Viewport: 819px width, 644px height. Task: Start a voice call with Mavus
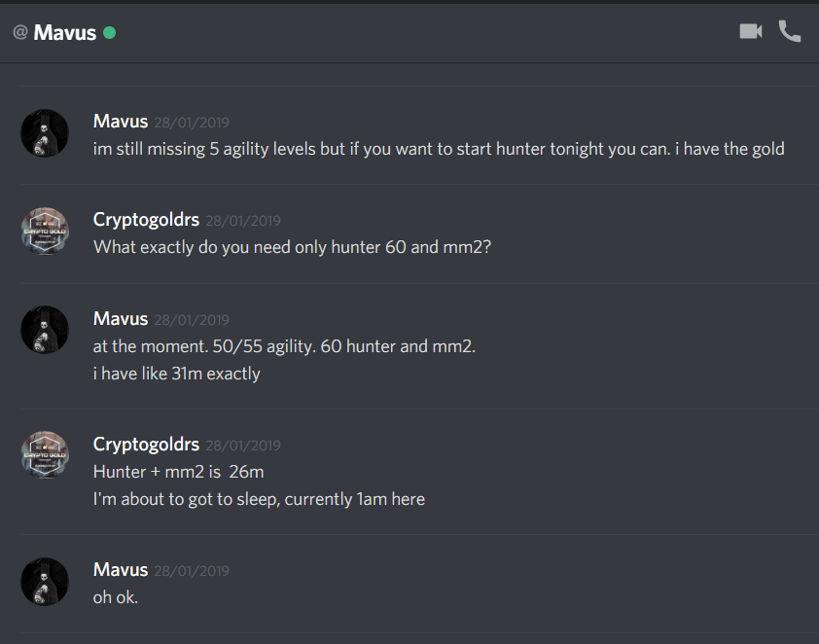click(x=790, y=31)
